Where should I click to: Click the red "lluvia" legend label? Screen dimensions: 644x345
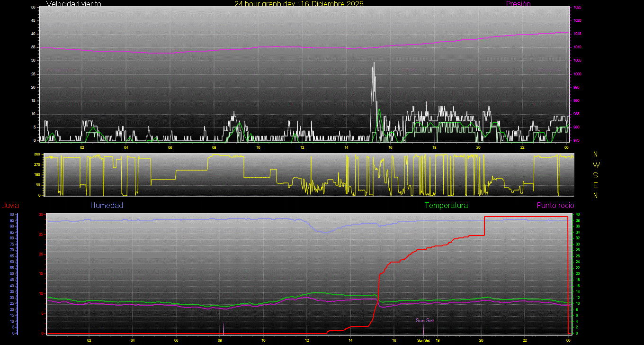(x=10, y=206)
